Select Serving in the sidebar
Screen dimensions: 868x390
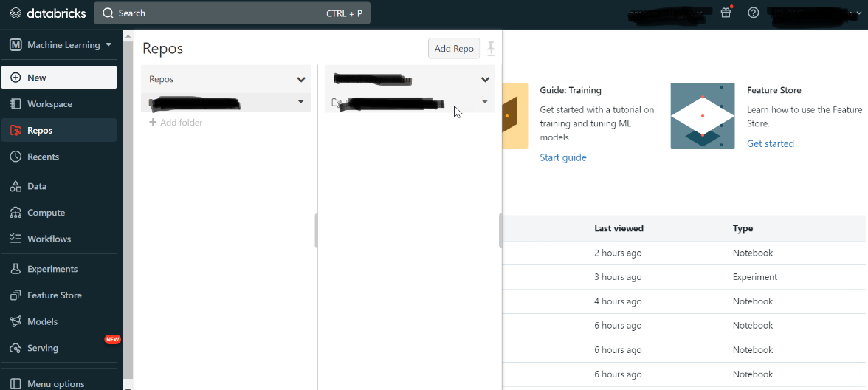[42, 348]
